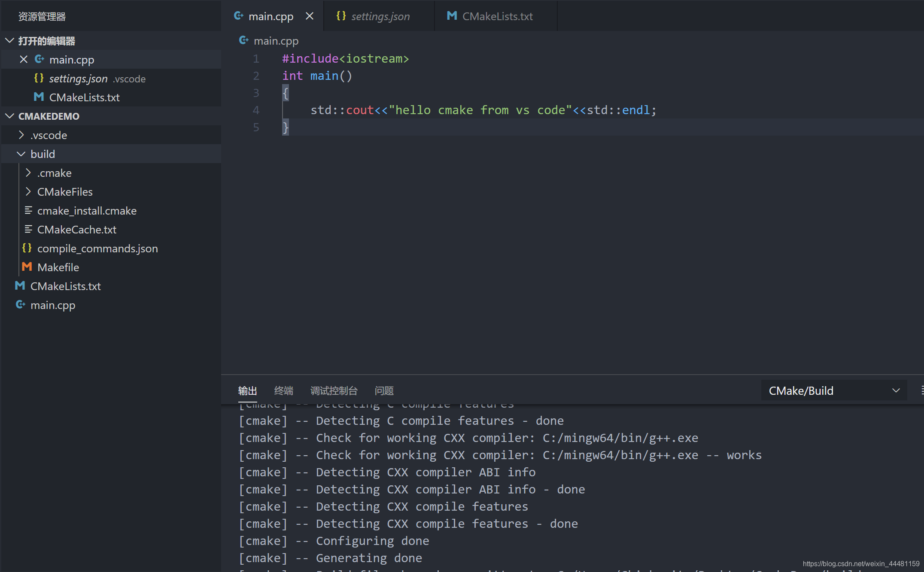924x572 pixels.
Task: Switch to the 调试控制台 panel tab
Action: coord(334,391)
